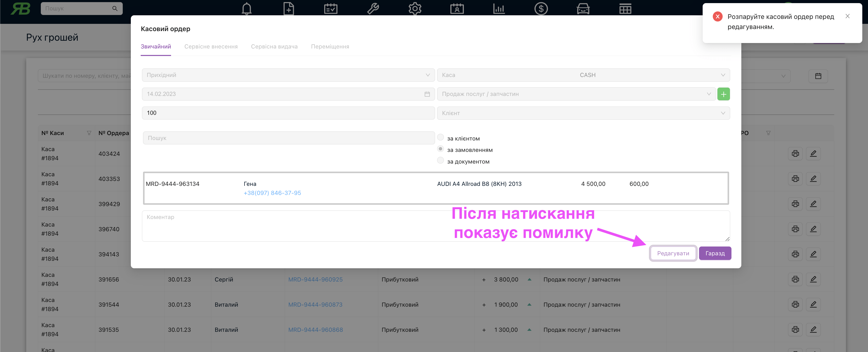This screenshot has width=868, height=352.
Task: Open the notifications bell icon
Action: coord(247,8)
